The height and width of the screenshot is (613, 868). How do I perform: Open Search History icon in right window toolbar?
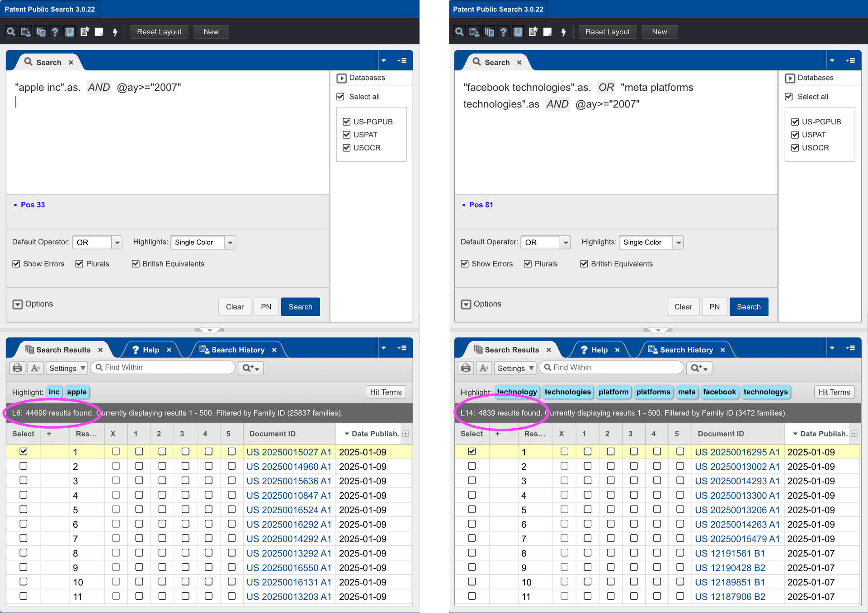[x=474, y=32]
